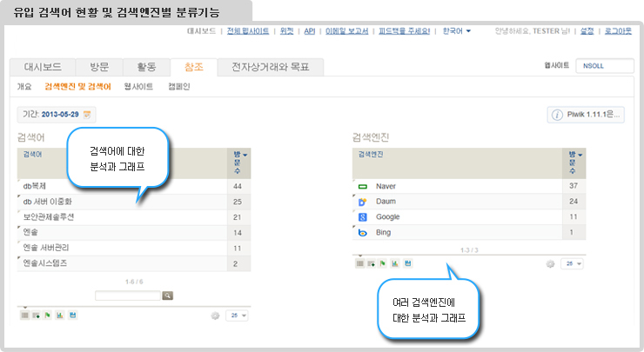Expand the 한국어 language dropdown
644x352 pixels.
tap(456, 31)
